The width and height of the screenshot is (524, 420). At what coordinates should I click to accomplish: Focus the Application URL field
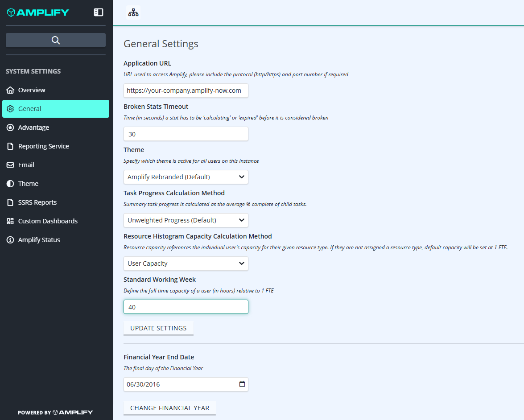point(186,91)
